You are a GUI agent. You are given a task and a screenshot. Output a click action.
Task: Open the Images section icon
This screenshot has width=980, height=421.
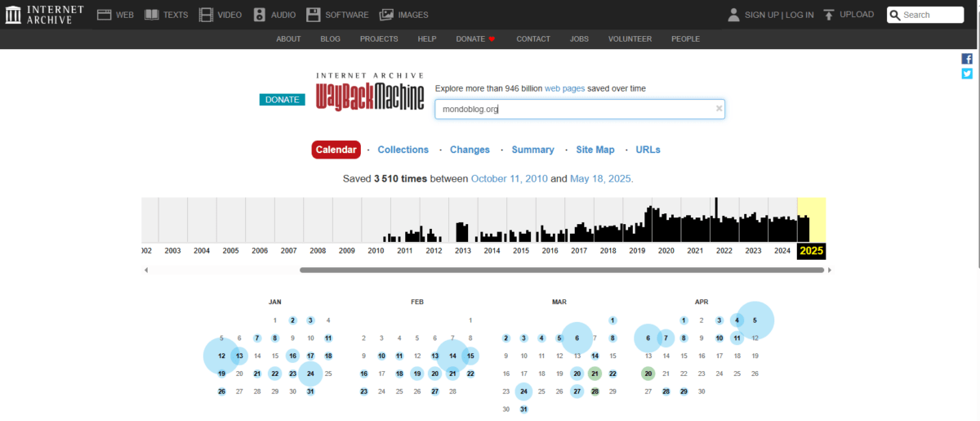tap(386, 15)
